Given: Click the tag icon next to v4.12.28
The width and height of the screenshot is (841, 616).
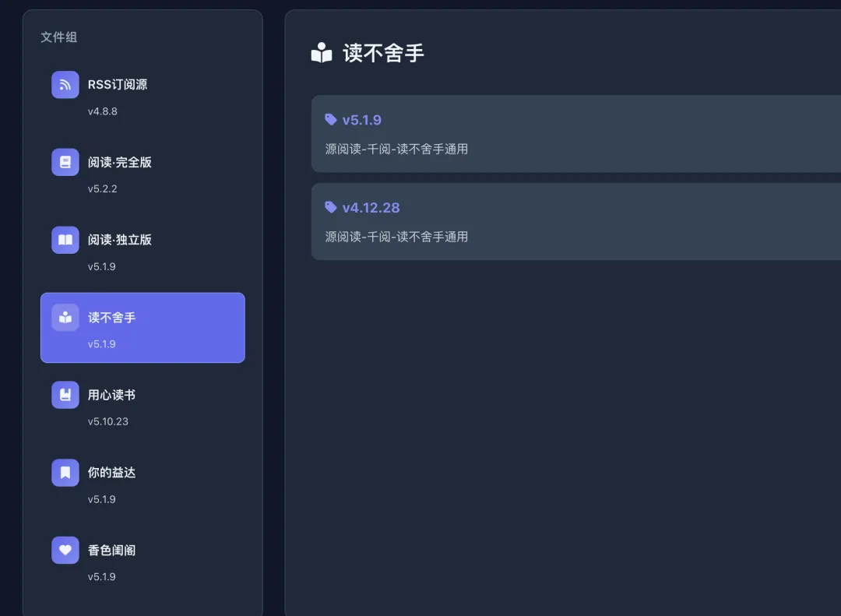Looking at the screenshot, I should [331, 207].
